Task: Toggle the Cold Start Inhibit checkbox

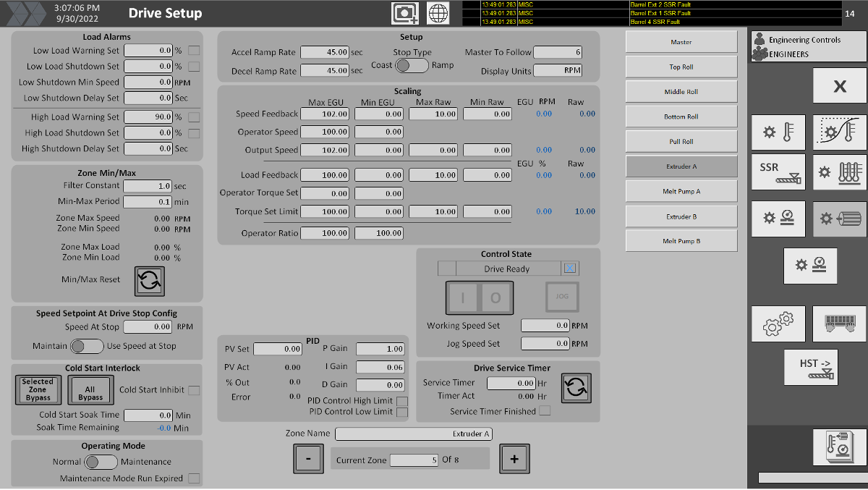Action: point(194,390)
